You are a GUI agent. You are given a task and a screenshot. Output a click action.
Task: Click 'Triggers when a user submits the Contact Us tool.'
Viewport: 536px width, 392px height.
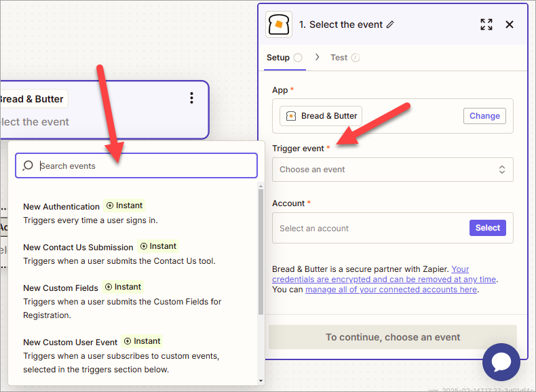pos(119,261)
